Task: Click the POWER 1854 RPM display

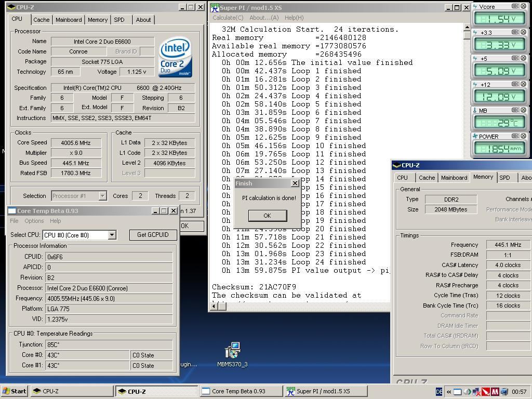Action: point(499,149)
